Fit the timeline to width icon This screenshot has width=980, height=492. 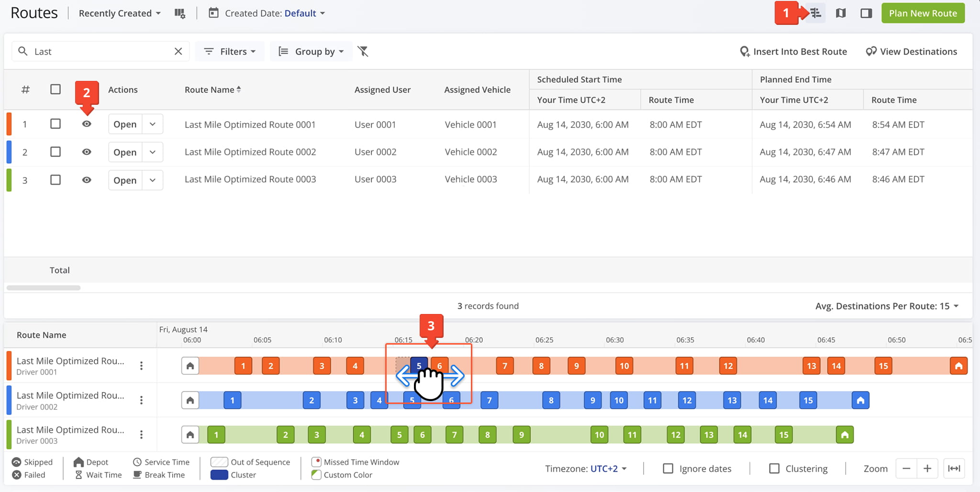point(954,469)
